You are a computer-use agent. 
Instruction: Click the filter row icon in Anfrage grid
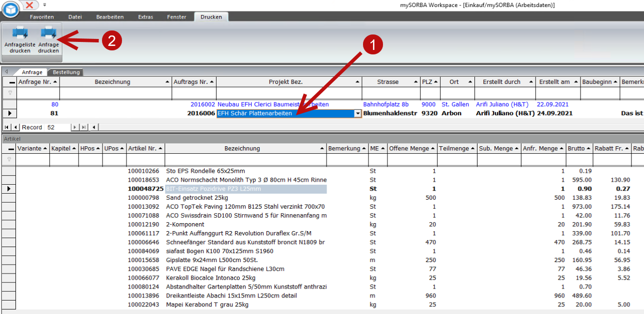point(9,93)
